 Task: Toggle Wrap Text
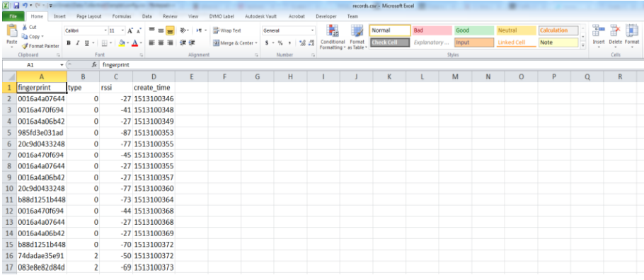click(227, 31)
